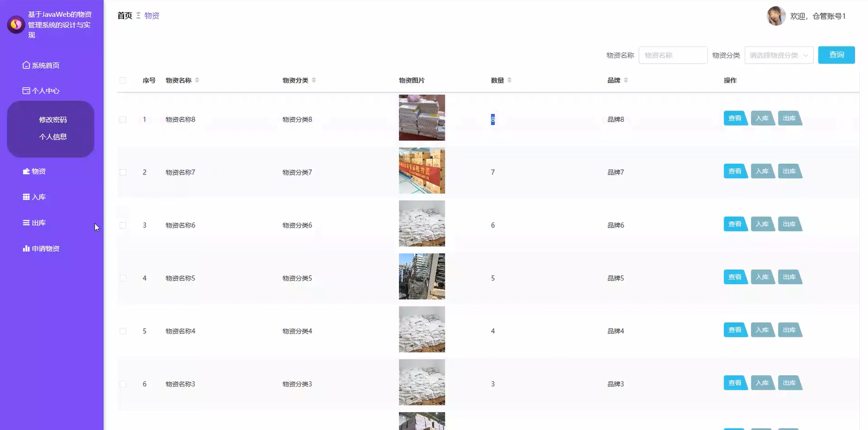The image size is (868, 430).
Task: Toggle the select-all header checkbox
Action: tap(123, 80)
